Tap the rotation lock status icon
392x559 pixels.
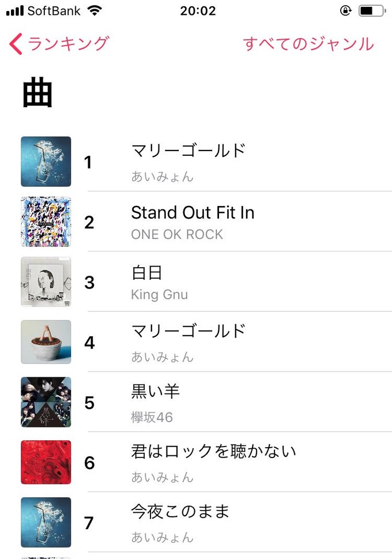click(x=345, y=11)
